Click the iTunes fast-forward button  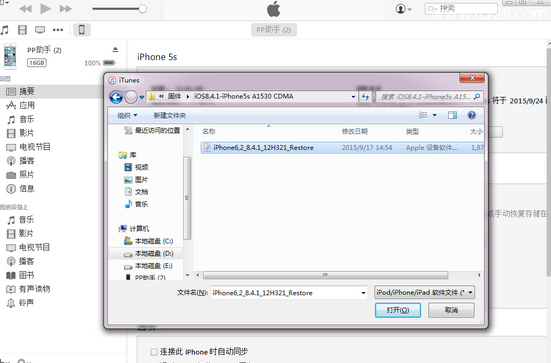tap(66, 9)
